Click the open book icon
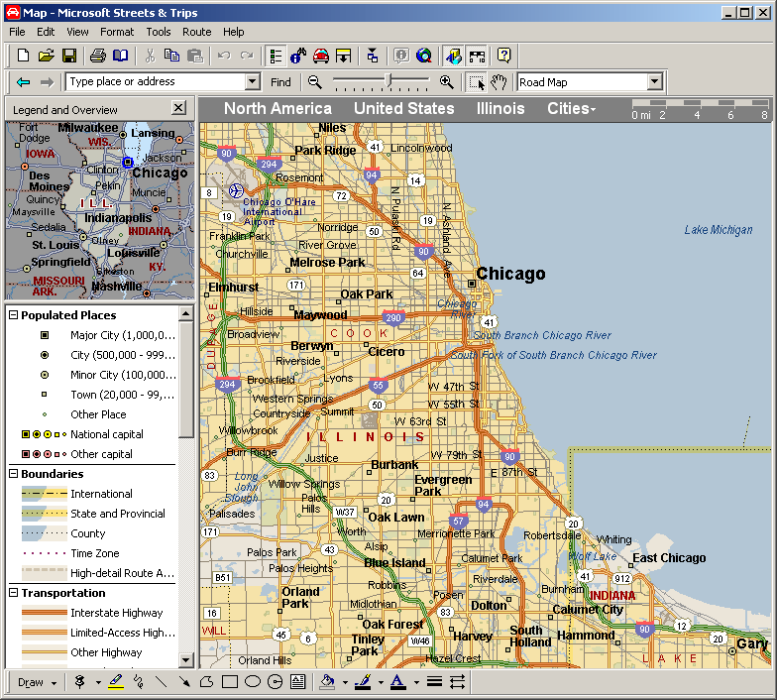The image size is (777, 700). click(x=121, y=56)
